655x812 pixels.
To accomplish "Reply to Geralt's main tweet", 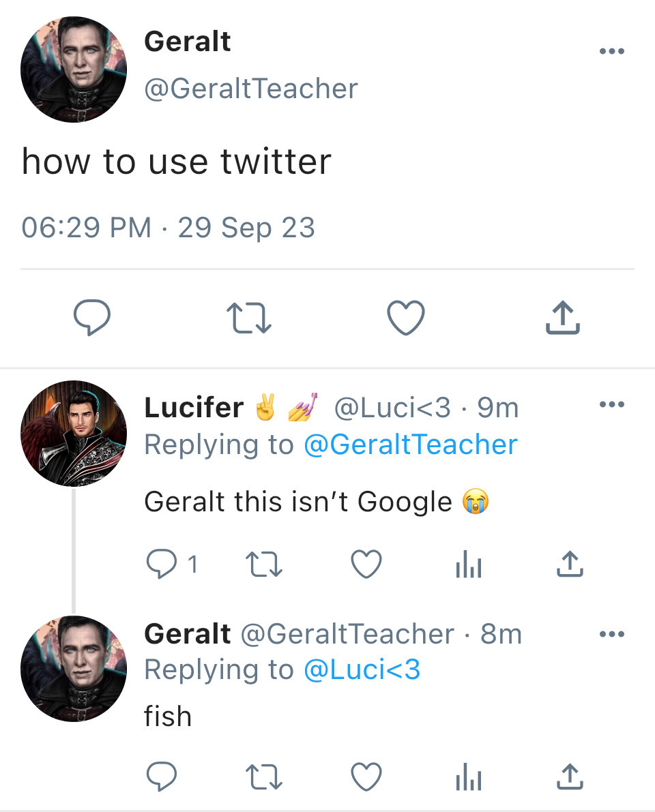I will (x=91, y=318).
